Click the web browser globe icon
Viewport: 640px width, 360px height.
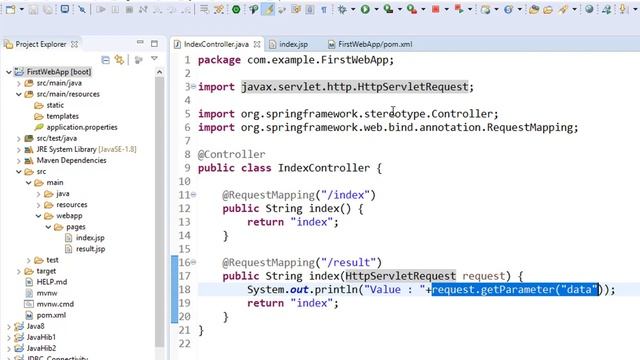click(589, 9)
